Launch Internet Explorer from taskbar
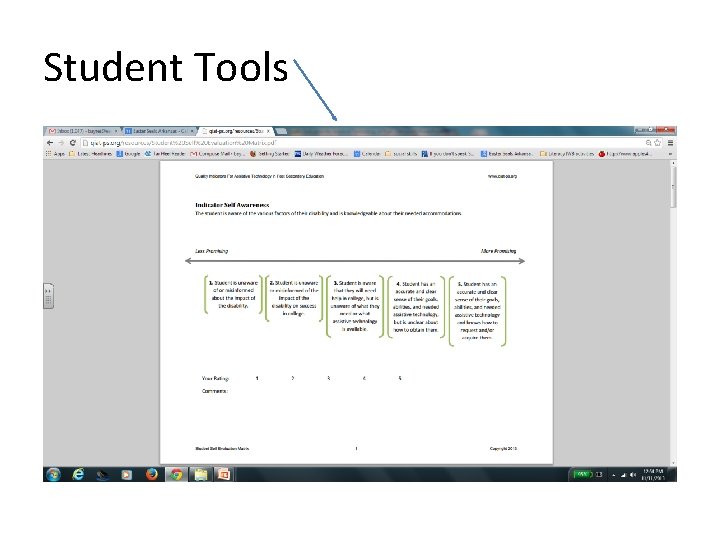Image resolution: width=720 pixels, height=540 pixels. coord(79,474)
